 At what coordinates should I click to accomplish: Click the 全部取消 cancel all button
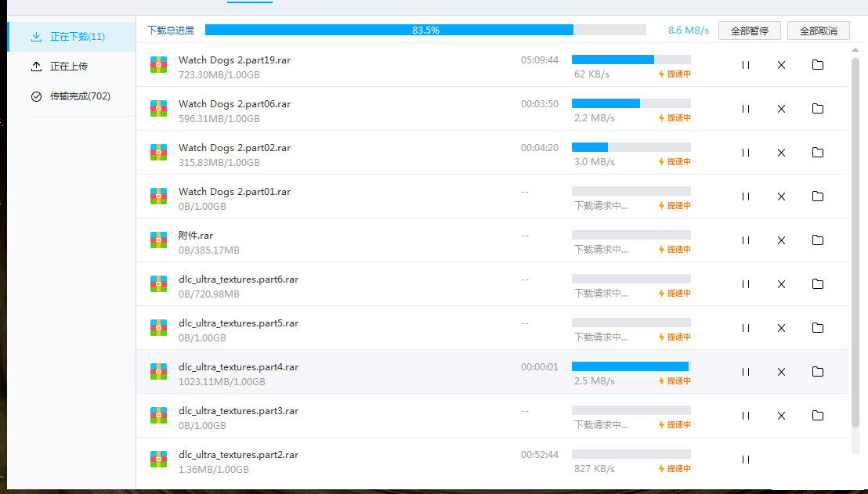point(818,31)
